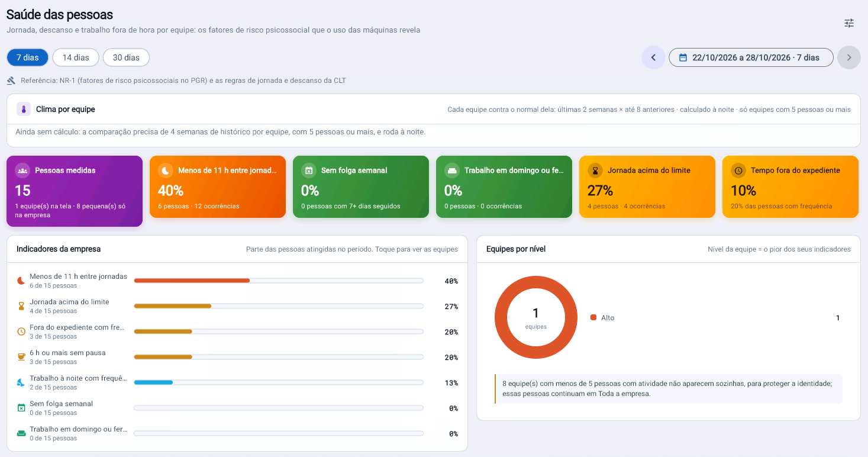Click the sofa icon in Trabalho em domingo row

tap(21, 433)
